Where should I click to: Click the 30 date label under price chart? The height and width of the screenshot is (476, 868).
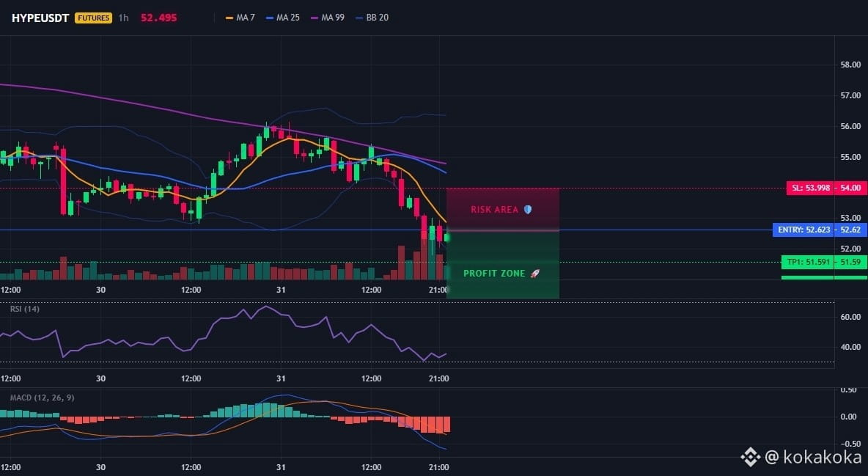click(100, 290)
